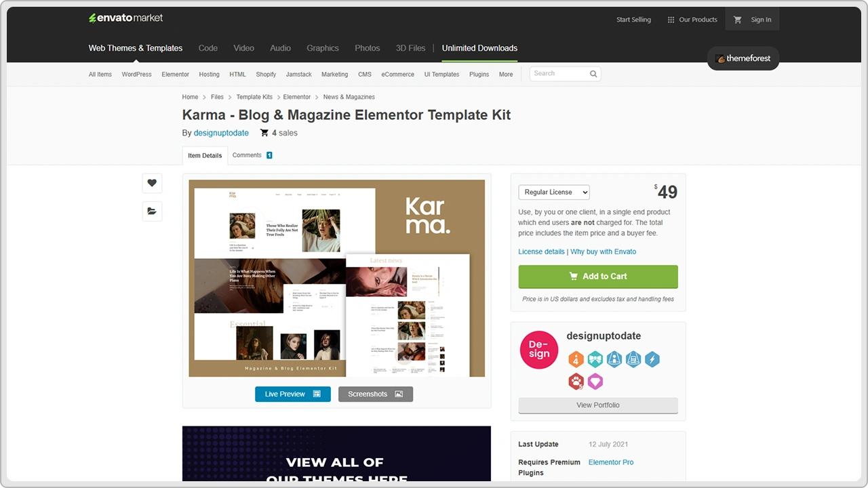
Task: Click the red paw hexagon badge
Action: pyautogui.click(x=576, y=382)
